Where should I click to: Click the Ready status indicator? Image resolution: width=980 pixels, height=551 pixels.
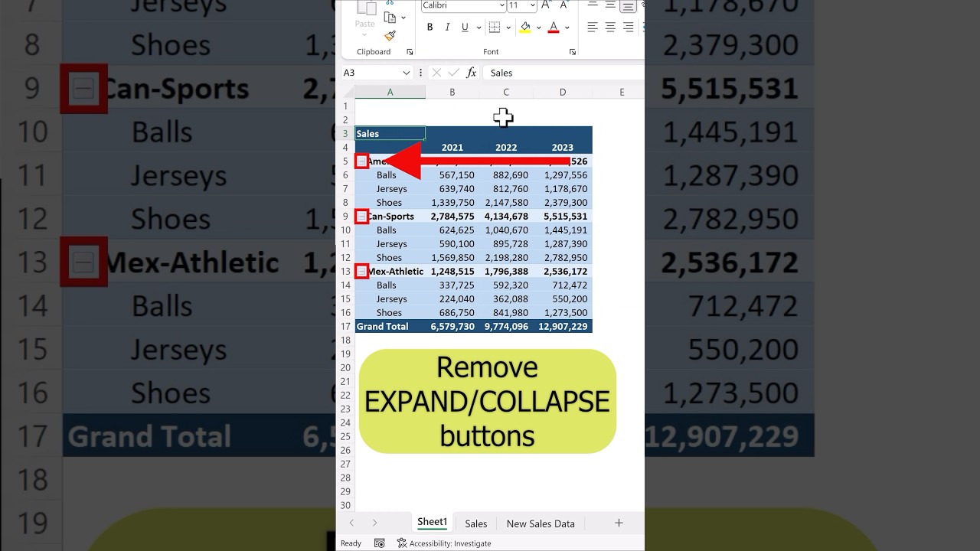pos(351,543)
